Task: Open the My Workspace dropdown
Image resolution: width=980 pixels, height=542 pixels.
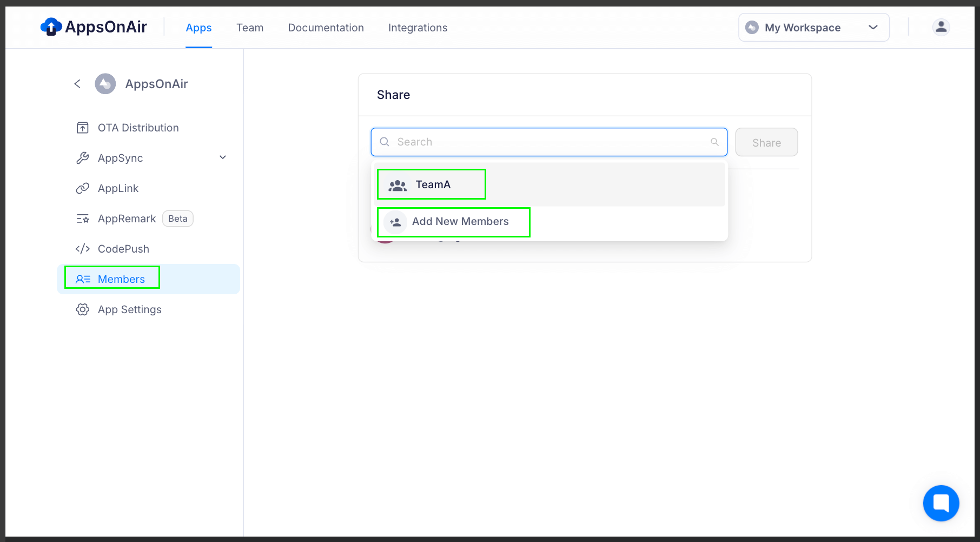Action: (813, 28)
